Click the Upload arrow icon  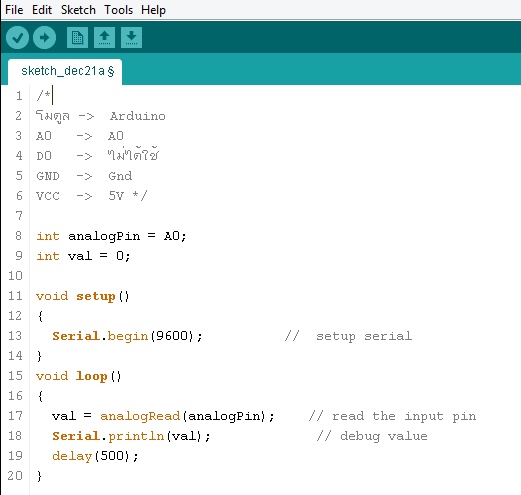[x=44, y=37]
